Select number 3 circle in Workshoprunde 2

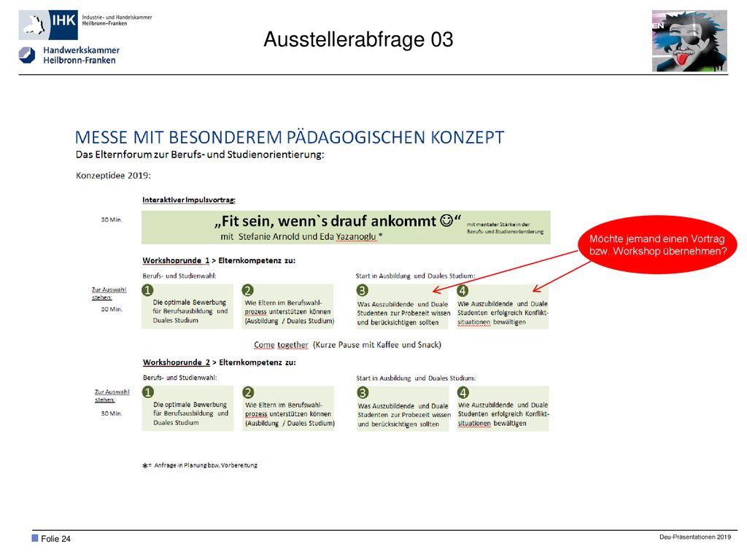click(363, 392)
